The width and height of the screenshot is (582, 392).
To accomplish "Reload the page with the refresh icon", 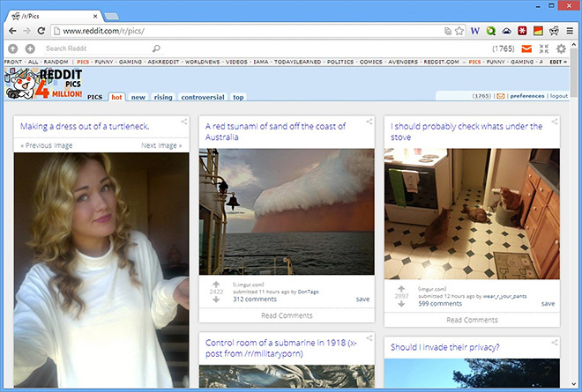I will [x=41, y=31].
